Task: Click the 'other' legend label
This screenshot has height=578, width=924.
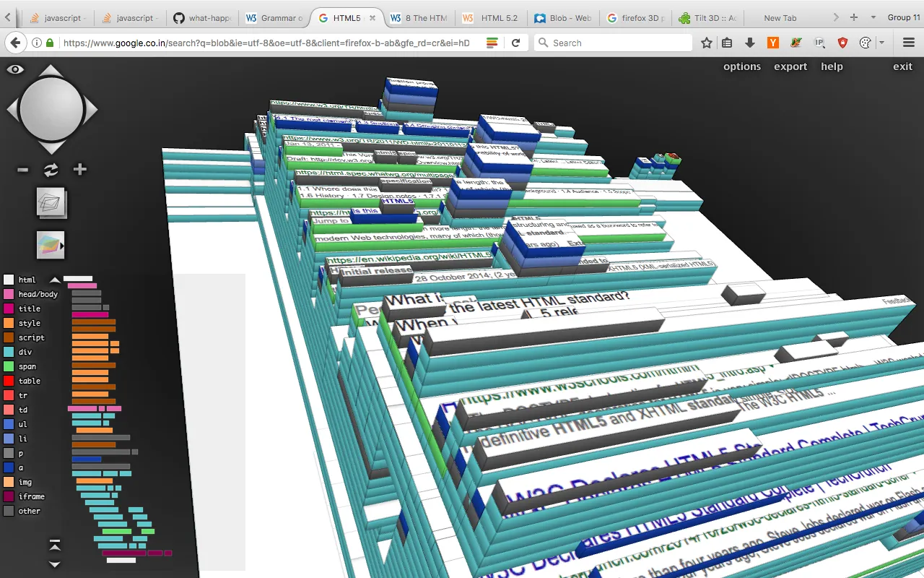Action: pos(30,512)
